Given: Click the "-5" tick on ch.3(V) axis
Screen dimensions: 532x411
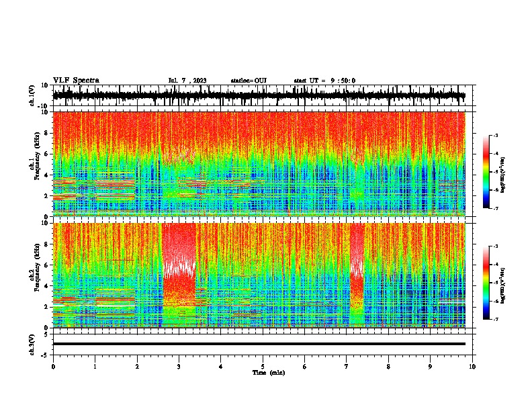Looking at the screenshot, I should (46, 355).
